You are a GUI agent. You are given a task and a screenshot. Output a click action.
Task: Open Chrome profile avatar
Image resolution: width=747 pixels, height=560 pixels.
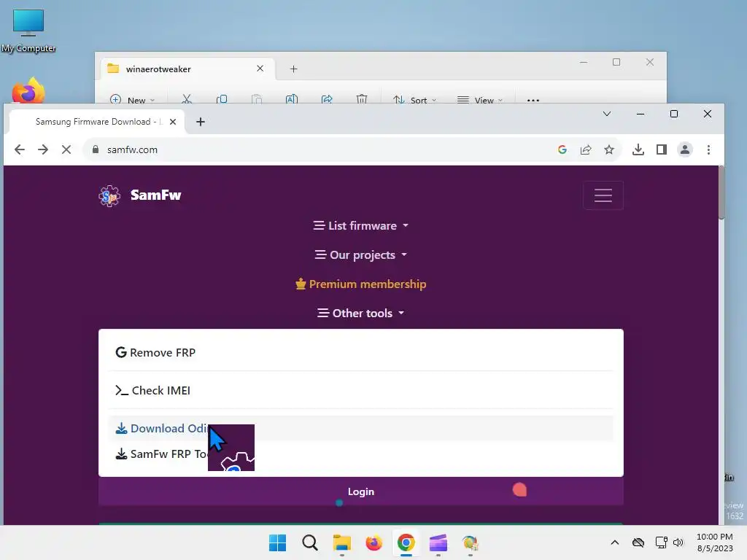(x=684, y=149)
